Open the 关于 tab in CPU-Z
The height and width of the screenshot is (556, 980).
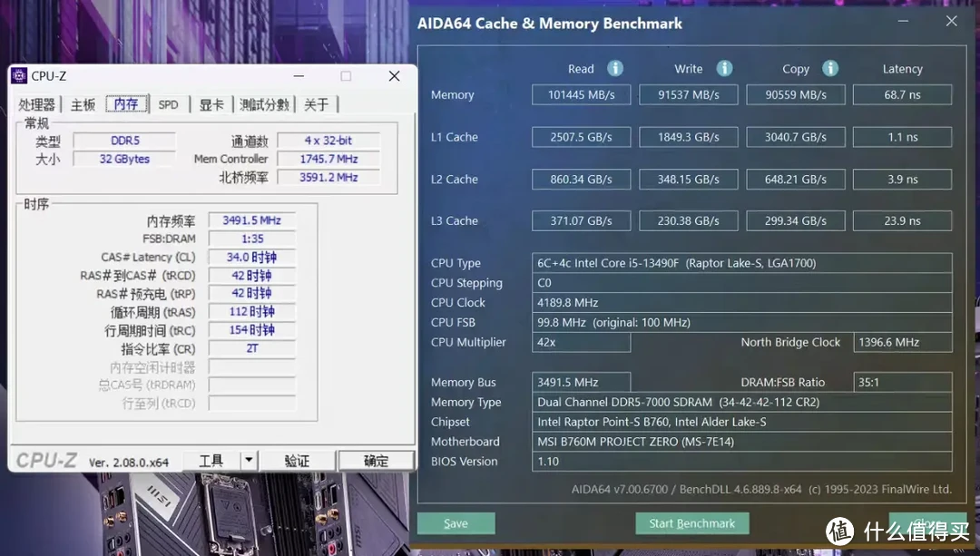(317, 104)
